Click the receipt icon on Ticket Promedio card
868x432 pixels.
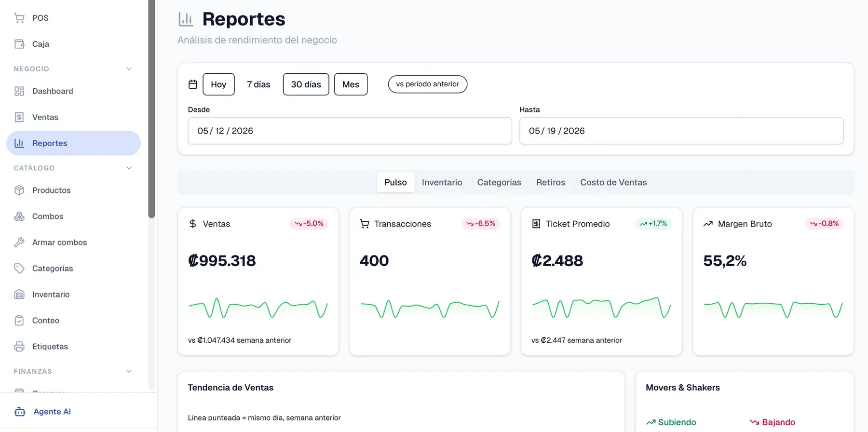click(536, 224)
